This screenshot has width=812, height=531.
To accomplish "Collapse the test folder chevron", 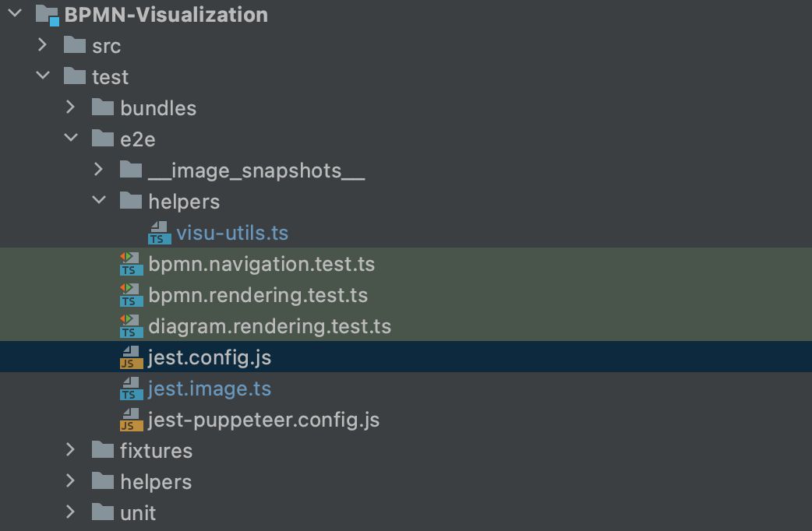I will [43, 77].
